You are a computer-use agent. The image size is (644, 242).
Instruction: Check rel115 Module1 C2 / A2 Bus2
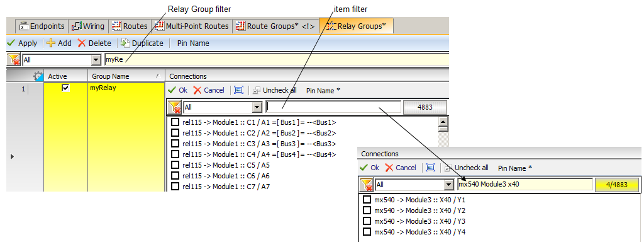[175, 132]
